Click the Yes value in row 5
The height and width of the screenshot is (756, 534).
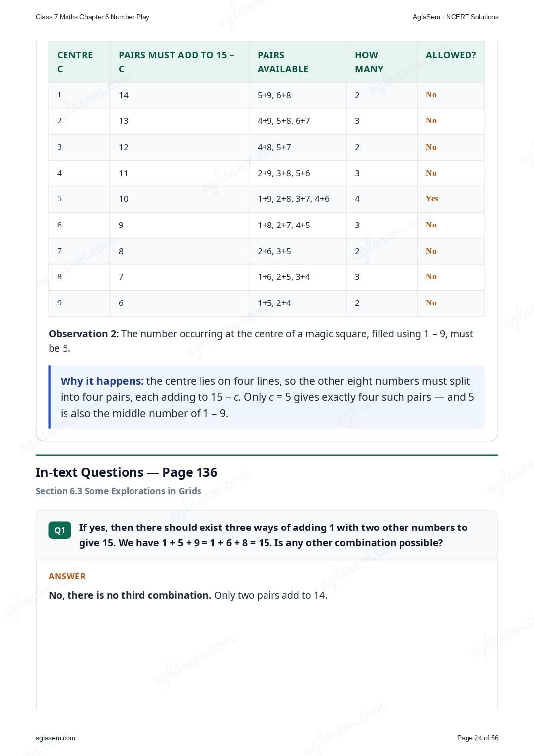click(432, 198)
